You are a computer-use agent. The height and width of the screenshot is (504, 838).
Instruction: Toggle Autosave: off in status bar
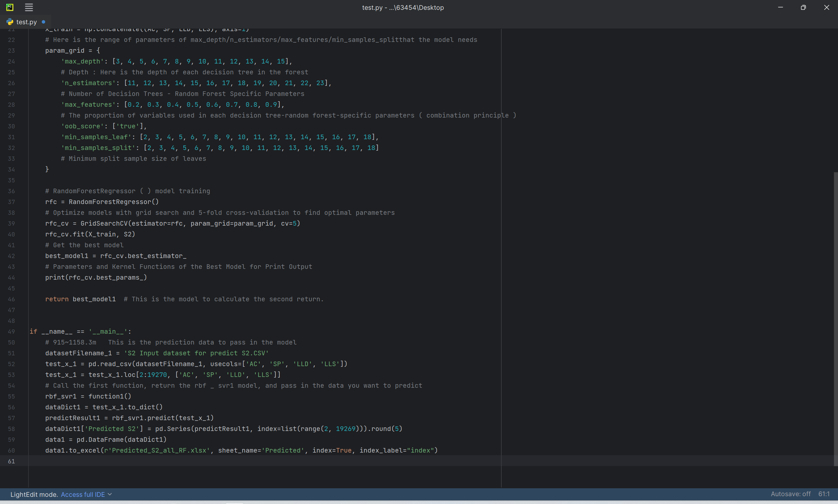[791, 494]
